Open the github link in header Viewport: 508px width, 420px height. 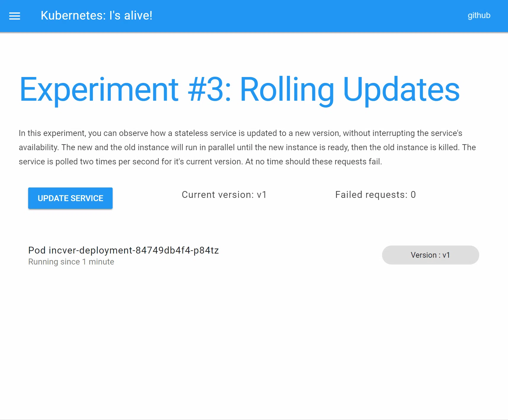(479, 15)
